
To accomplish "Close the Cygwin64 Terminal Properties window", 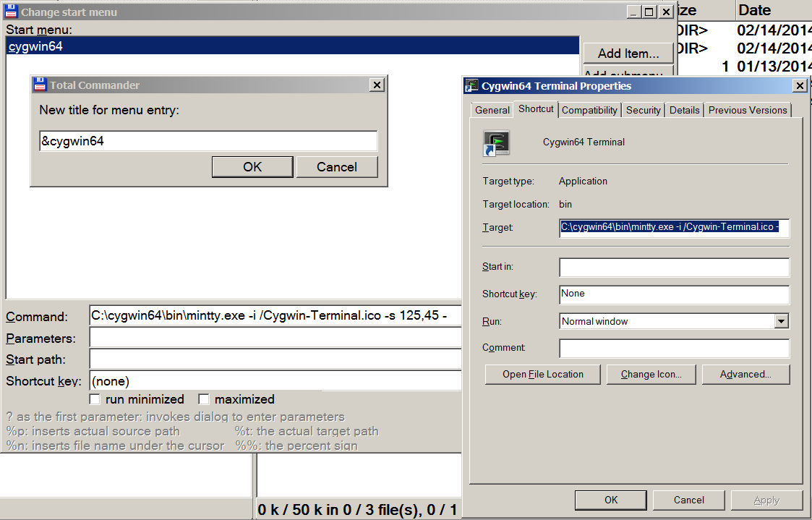I will [x=800, y=85].
